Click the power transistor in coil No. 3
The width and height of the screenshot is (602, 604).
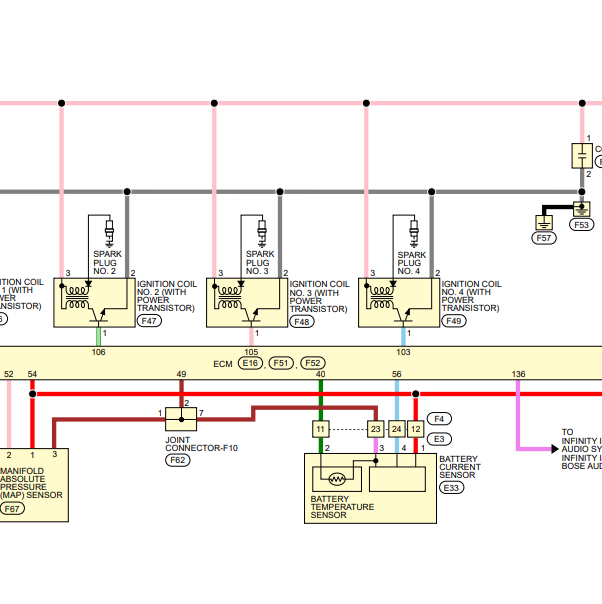coord(251,314)
